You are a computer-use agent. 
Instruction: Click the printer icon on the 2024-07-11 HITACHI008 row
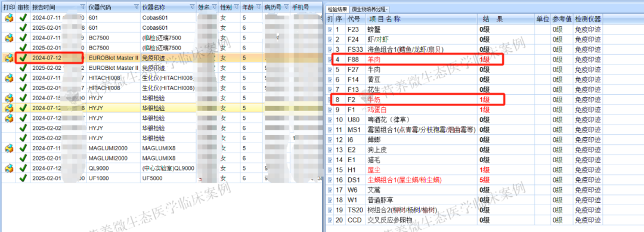(8, 78)
